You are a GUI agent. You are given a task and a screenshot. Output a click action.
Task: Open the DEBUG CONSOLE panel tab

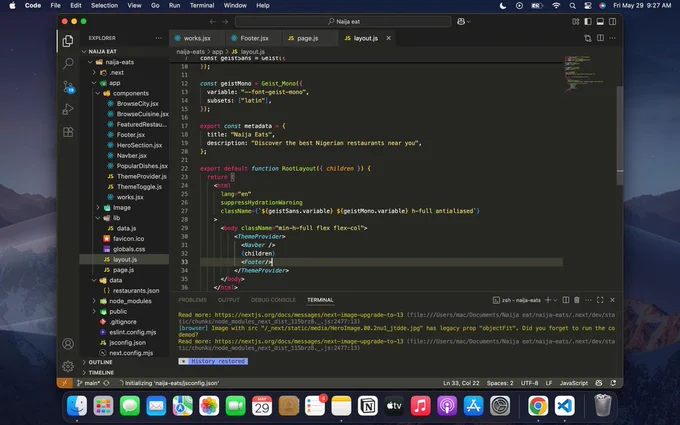pyautogui.click(x=273, y=300)
